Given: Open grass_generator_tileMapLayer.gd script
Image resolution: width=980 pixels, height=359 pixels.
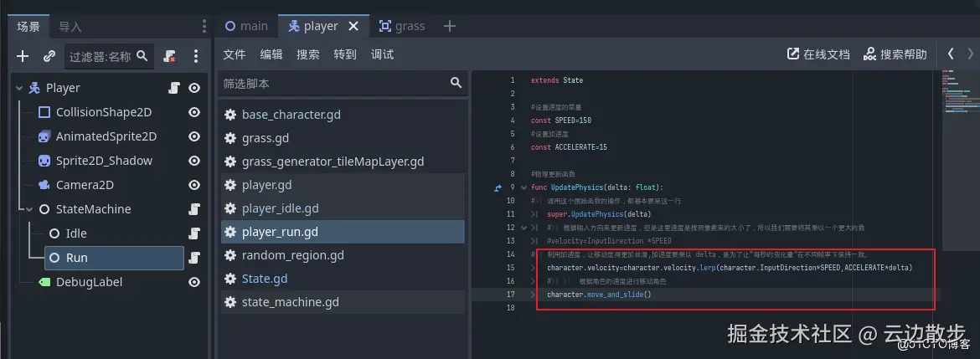Looking at the screenshot, I should (x=343, y=162).
